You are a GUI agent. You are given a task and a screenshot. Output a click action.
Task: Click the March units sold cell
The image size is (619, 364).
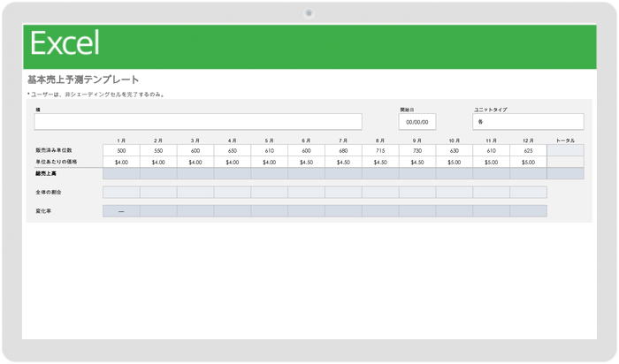pyautogui.click(x=195, y=150)
